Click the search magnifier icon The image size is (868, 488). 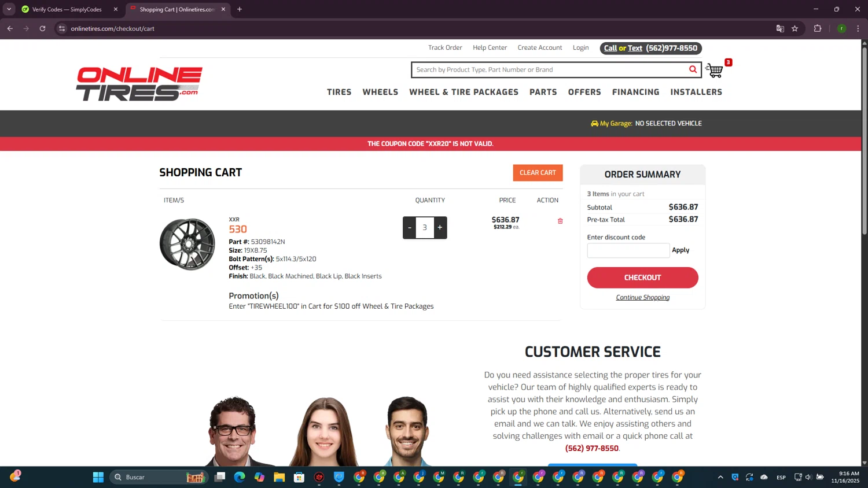(x=693, y=69)
